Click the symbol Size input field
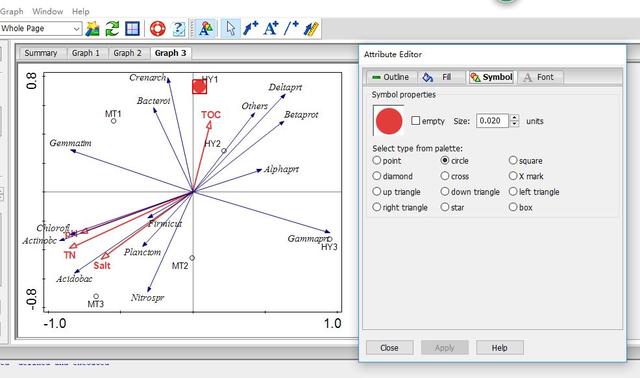 click(492, 121)
